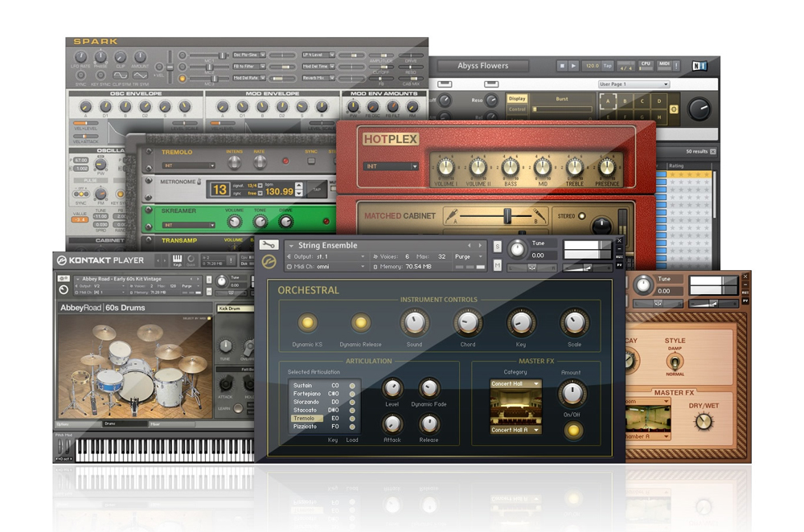Toggle the Tremolo red power LED
This screenshot has width=804, height=532.
pos(285,161)
